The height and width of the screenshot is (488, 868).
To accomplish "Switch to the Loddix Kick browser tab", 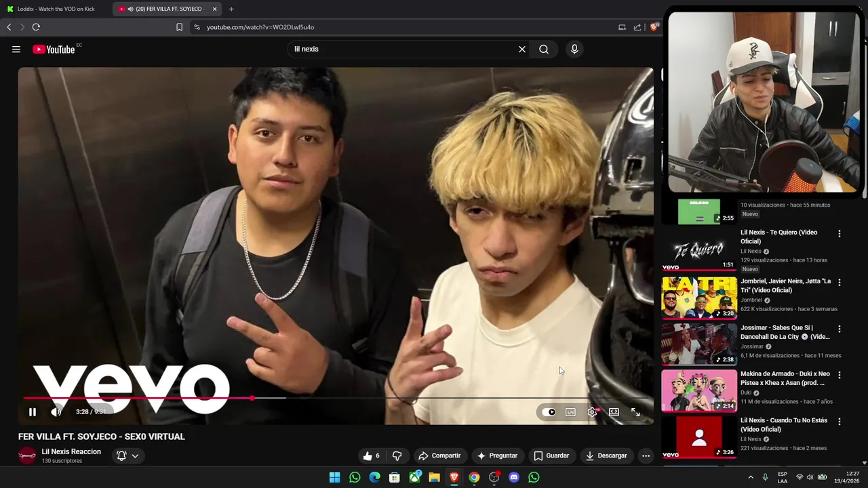I will coord(56,9).
